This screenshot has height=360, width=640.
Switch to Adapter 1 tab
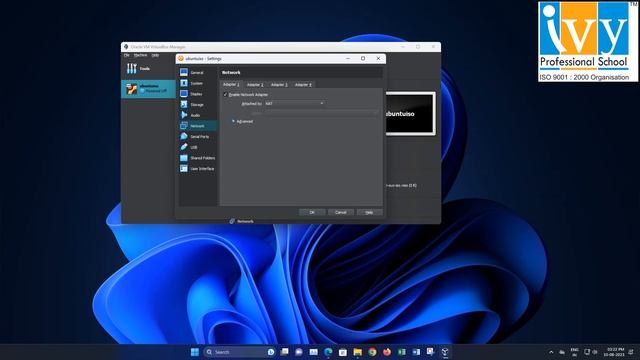tap(231, 84)
